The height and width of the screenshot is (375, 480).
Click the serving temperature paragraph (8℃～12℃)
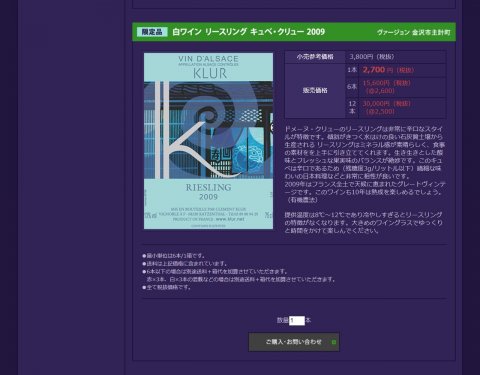[x=363, y=222]
